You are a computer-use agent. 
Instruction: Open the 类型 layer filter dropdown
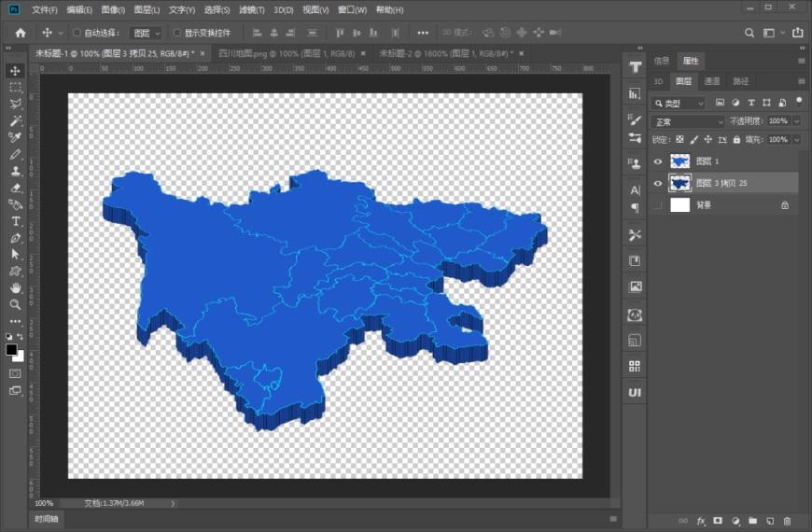coord(679,103)
